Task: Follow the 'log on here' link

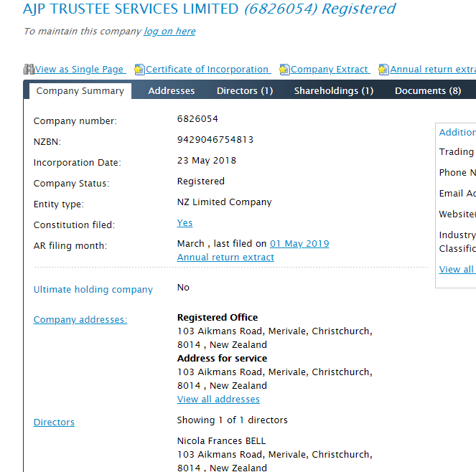Action: [x=169, y=32]
